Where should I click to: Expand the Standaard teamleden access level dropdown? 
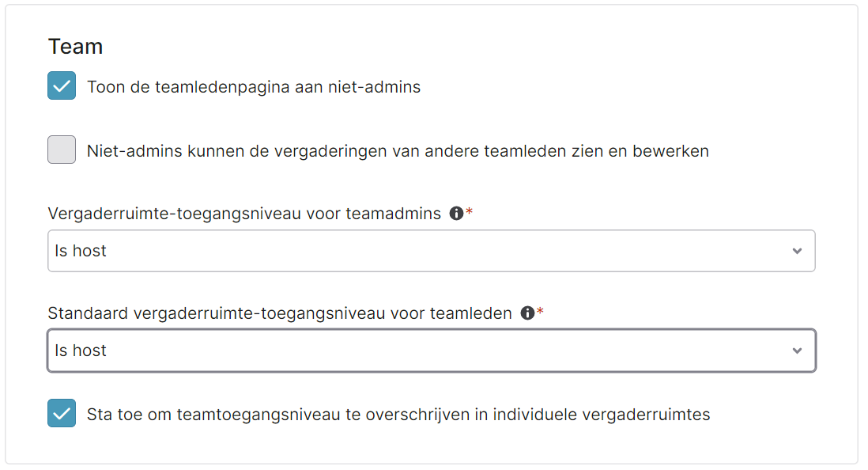[431, 351]
